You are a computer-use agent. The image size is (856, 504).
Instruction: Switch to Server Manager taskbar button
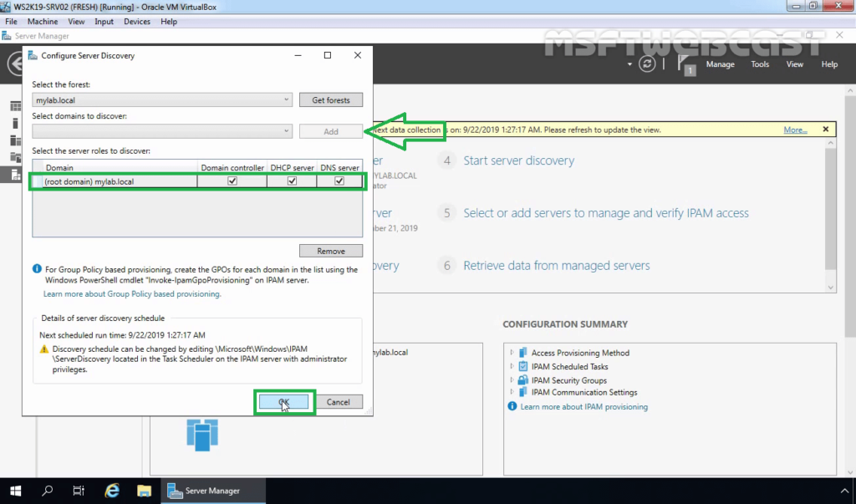[213, 491]
